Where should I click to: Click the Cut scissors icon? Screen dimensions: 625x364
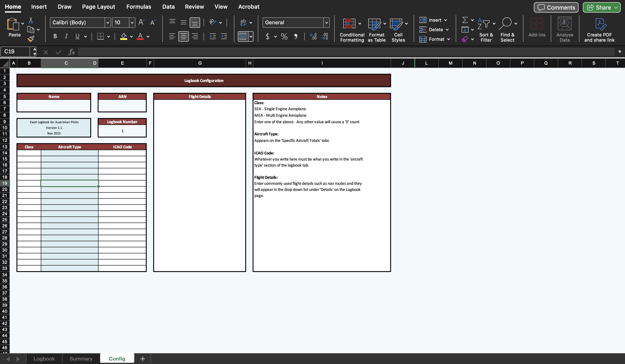31,20
